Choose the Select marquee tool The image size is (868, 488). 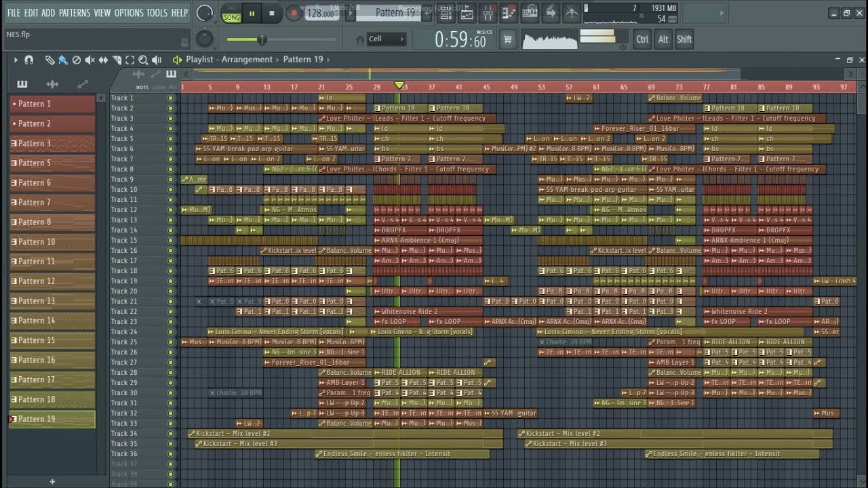[x=130, y=60]
